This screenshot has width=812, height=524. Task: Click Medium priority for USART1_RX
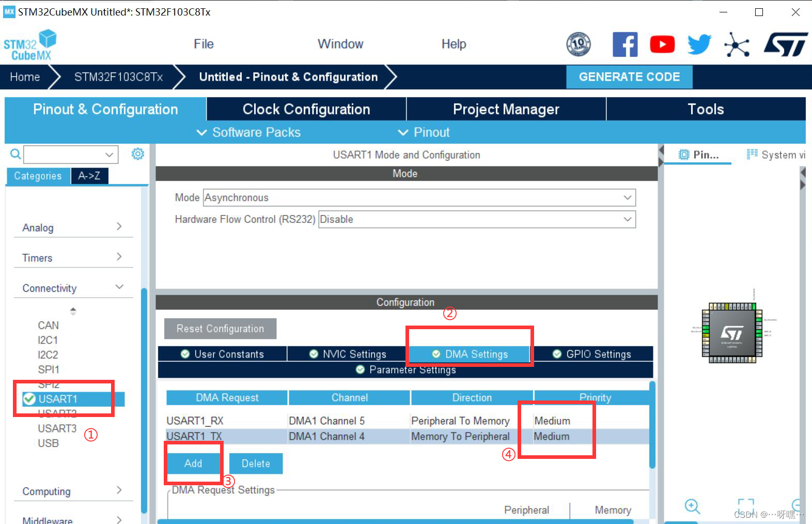(x=552, y=421)
